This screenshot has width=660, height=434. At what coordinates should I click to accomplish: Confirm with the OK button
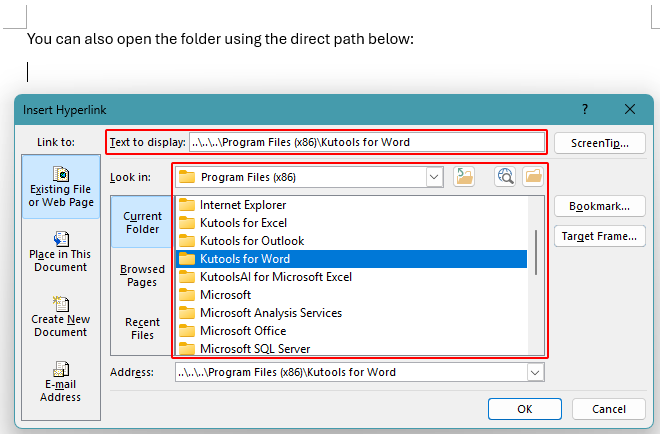[525, 409]
